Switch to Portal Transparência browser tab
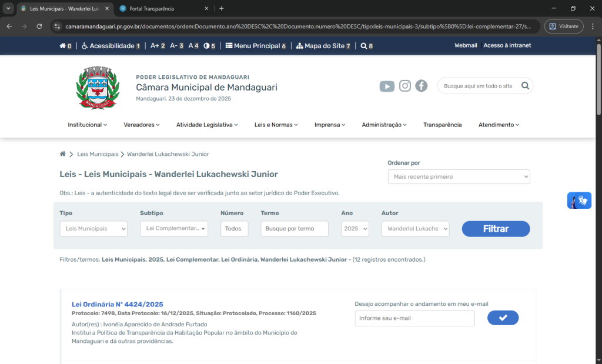Viewport: 602px width, 364px height. click(162, 9)
